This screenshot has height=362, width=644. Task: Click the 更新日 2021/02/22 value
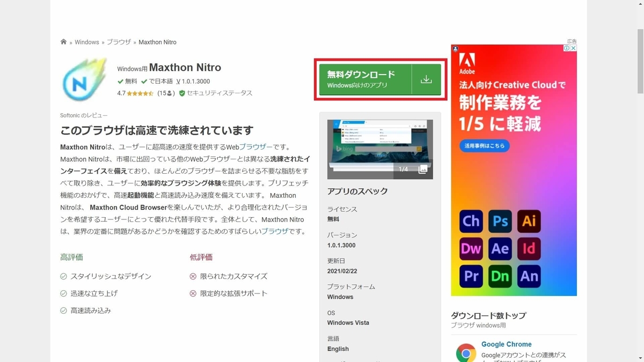point(341,271)
